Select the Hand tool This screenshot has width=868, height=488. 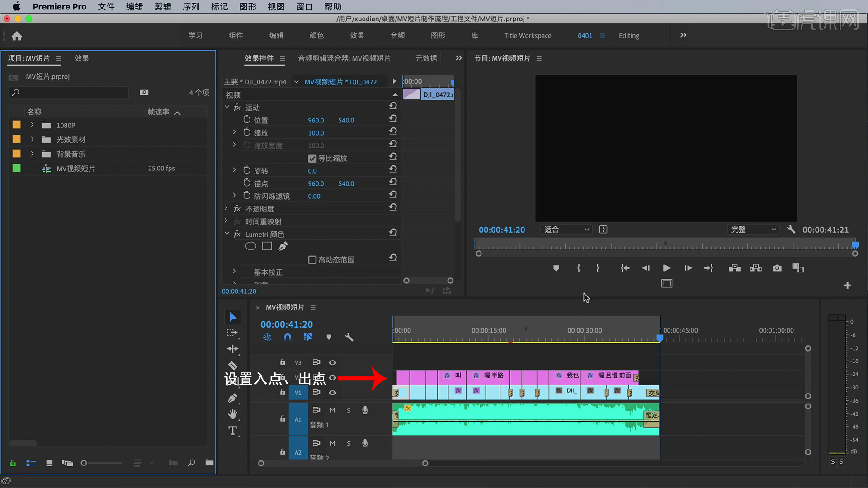click(x=232, y=414)
